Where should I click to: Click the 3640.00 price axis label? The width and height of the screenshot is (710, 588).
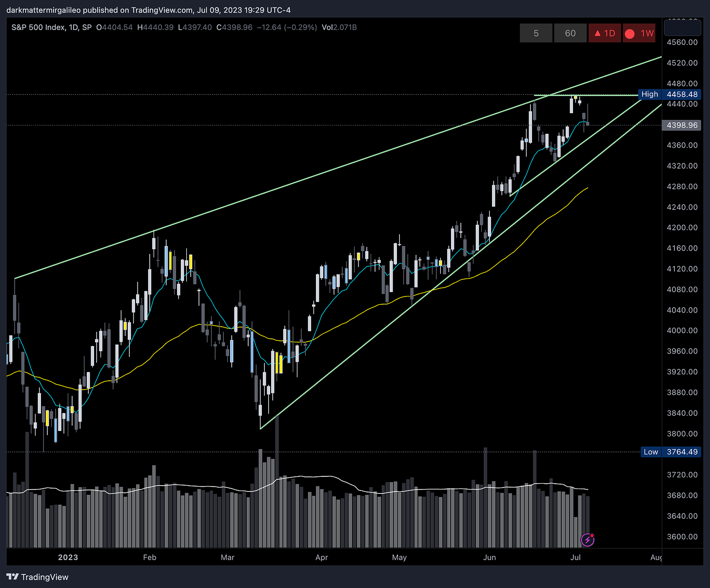pos(682,516)
